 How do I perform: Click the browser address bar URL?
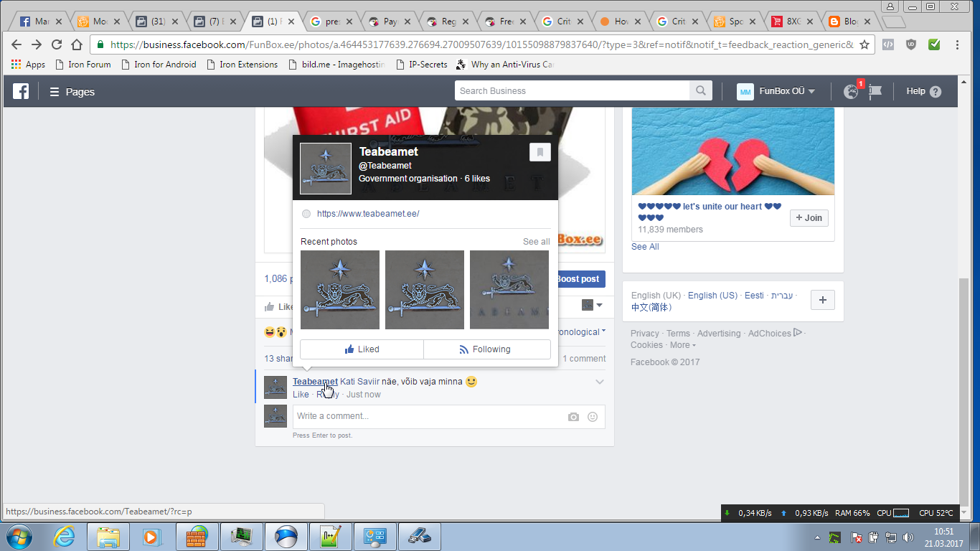482,44
